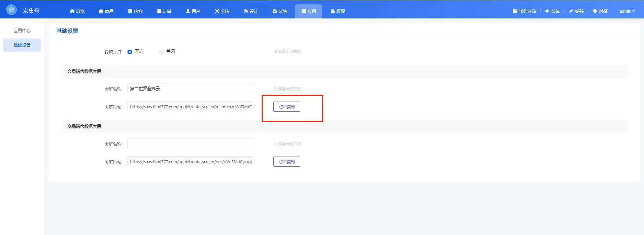Viewport: 644px width, 235px height.
Task: Expand the admin account dropdown
Action: pos(627,11)
